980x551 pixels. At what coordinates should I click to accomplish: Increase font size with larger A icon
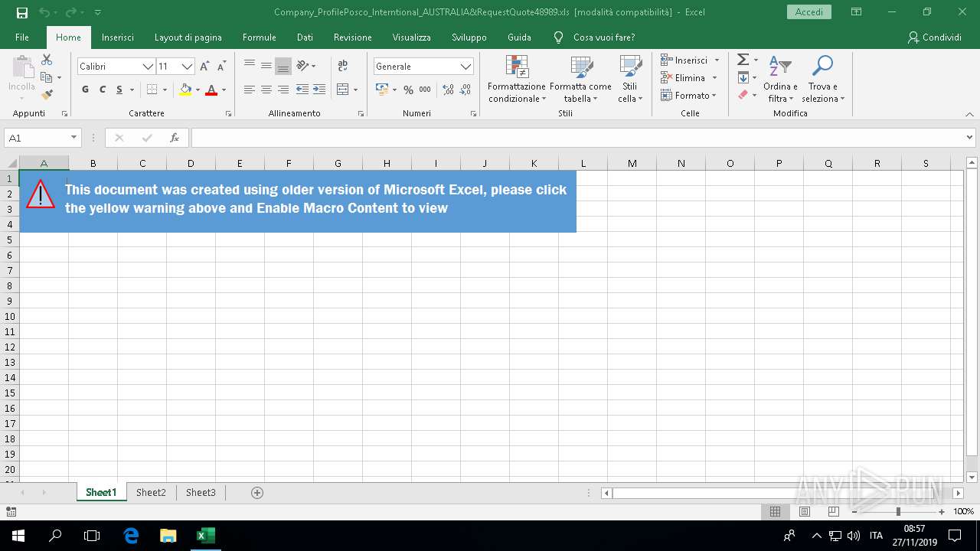(204, 67)
